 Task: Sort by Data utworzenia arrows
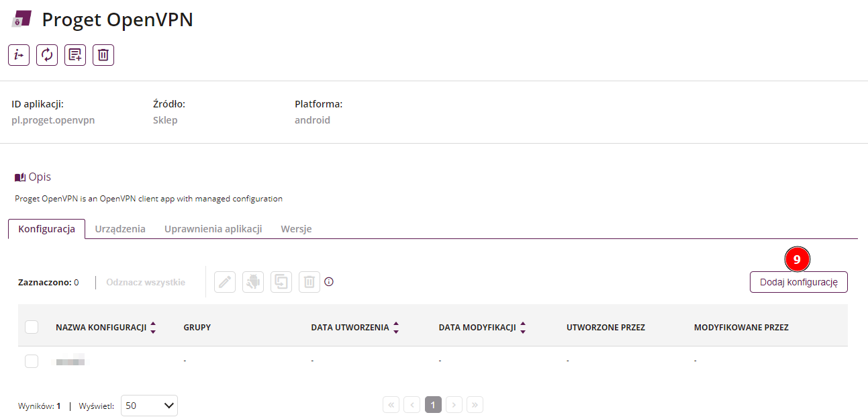pos(396,328)
